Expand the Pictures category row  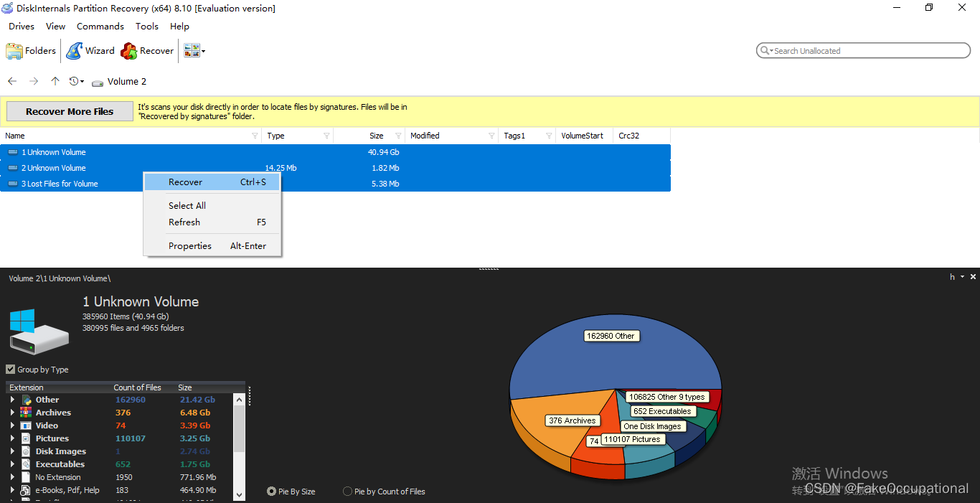click(12, 438)
